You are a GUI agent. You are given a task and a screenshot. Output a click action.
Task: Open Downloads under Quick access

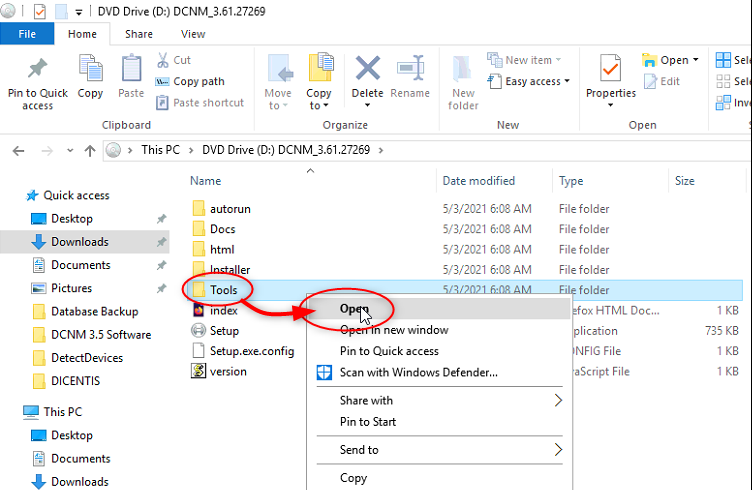click(80, 242)
